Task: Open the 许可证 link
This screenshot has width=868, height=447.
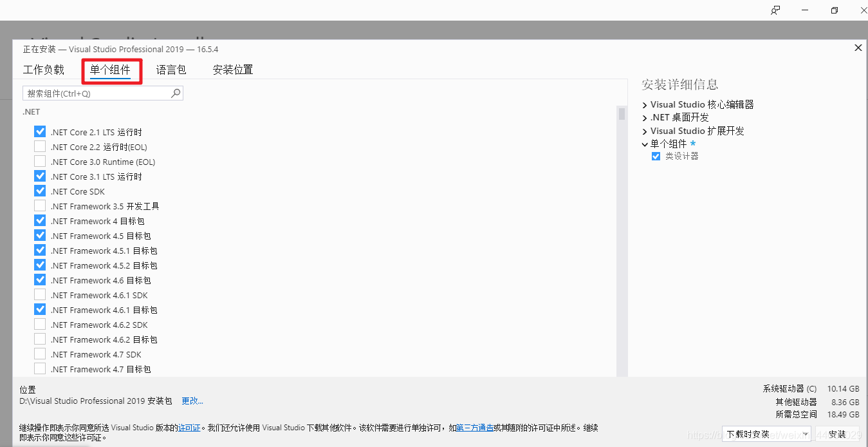Action: 189,428
